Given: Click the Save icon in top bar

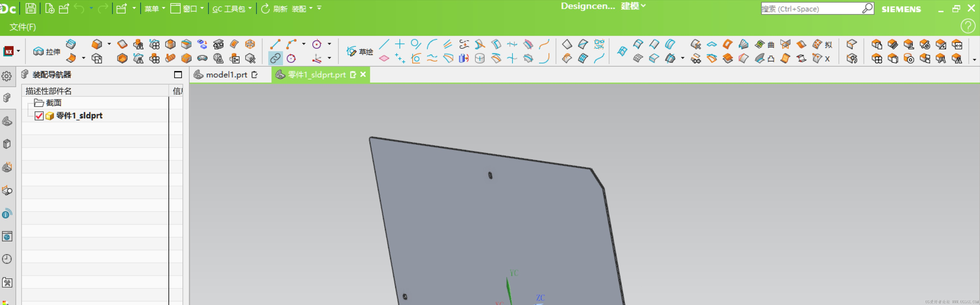Looking at the screenshot, I should 31,8.
